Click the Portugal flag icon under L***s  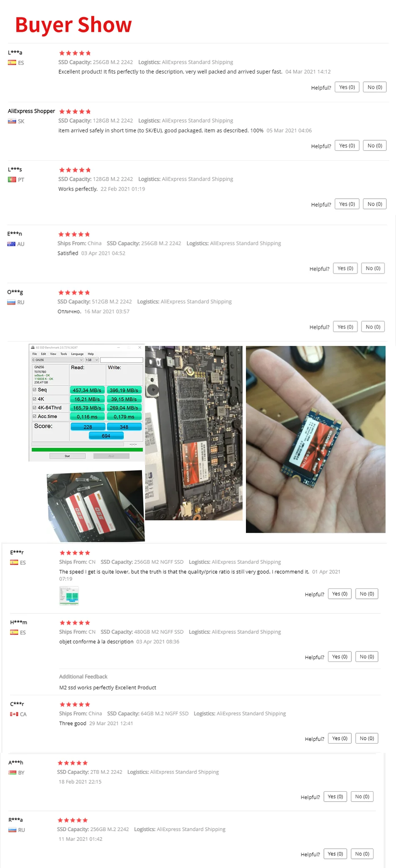click(12, 179)
